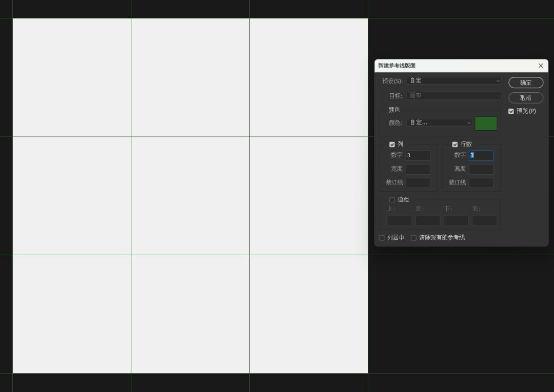
Task: Click the green guide color swatch
Action: 486,123
